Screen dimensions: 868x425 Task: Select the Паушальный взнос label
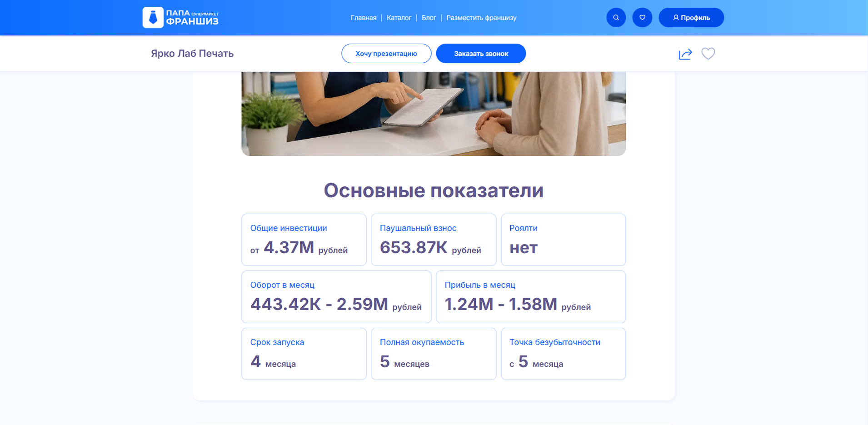coord(418,228)
